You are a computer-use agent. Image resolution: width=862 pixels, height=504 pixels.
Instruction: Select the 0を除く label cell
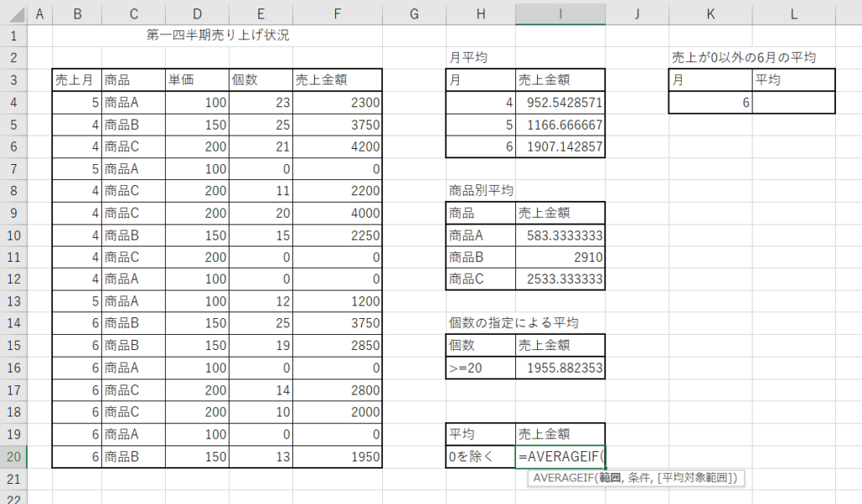480,456
